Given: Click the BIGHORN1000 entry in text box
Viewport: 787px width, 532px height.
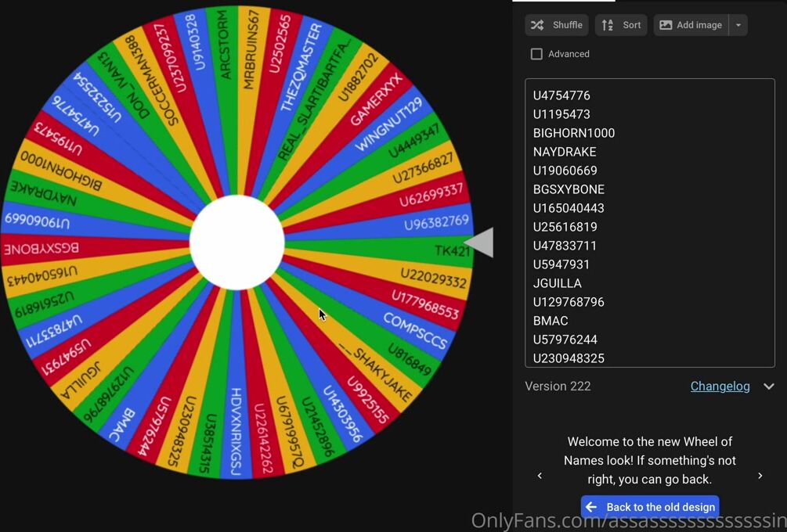Looking at the screenshot, I should tap(574, 133).
